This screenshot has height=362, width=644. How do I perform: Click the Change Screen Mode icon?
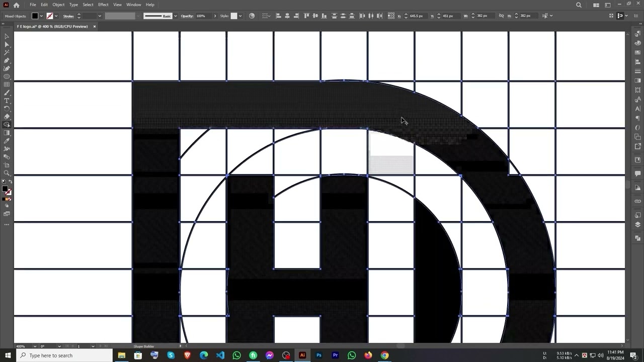coord(7,214)
